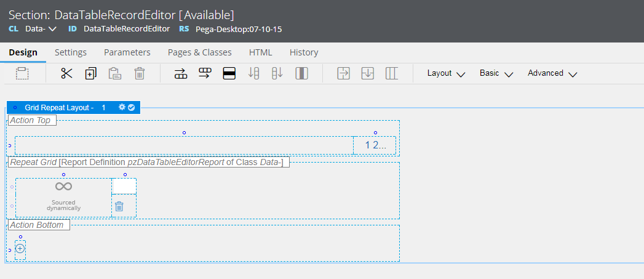Click the empty white header cell above trash icon
Screen dimensions: 644x279
(124, 187)
